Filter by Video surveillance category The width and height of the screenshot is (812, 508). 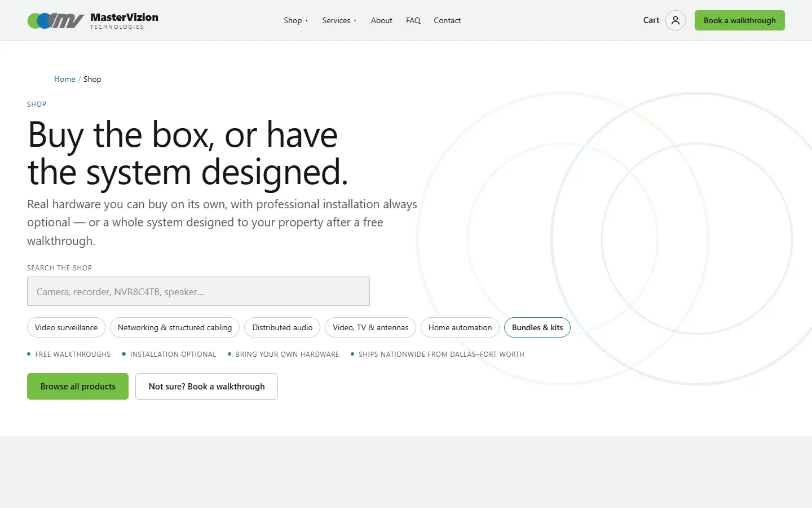(x=66, y=327)
